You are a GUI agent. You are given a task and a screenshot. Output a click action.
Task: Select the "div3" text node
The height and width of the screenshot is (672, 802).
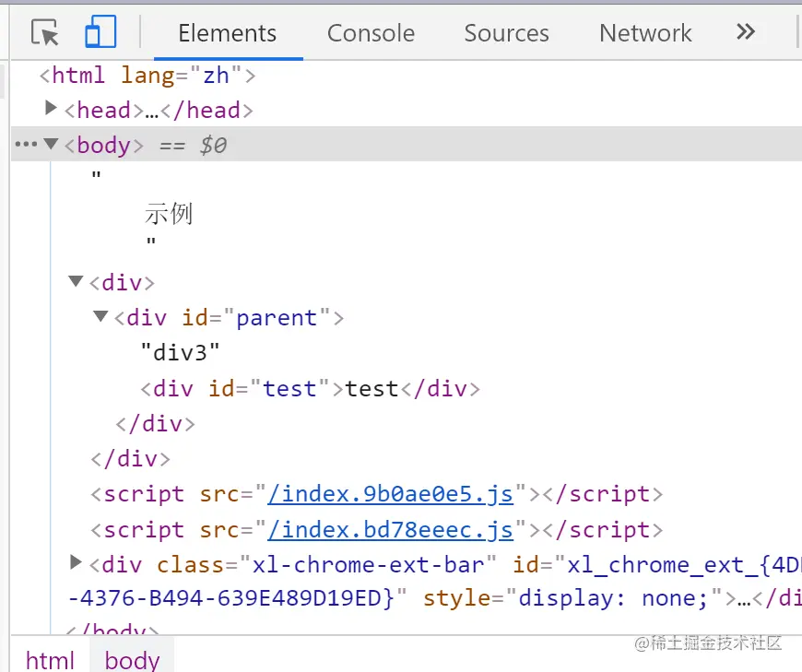coord(181,353)
